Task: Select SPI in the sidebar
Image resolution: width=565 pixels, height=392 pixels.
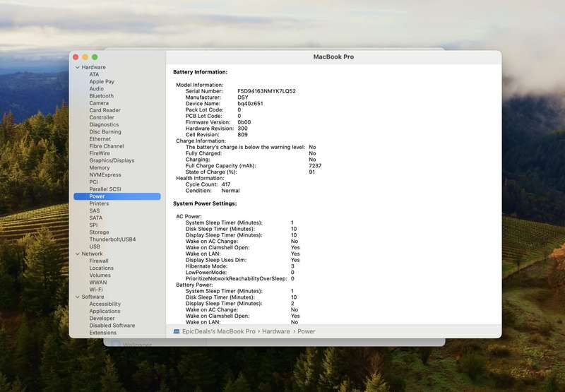Action: (x=93, y=225)
